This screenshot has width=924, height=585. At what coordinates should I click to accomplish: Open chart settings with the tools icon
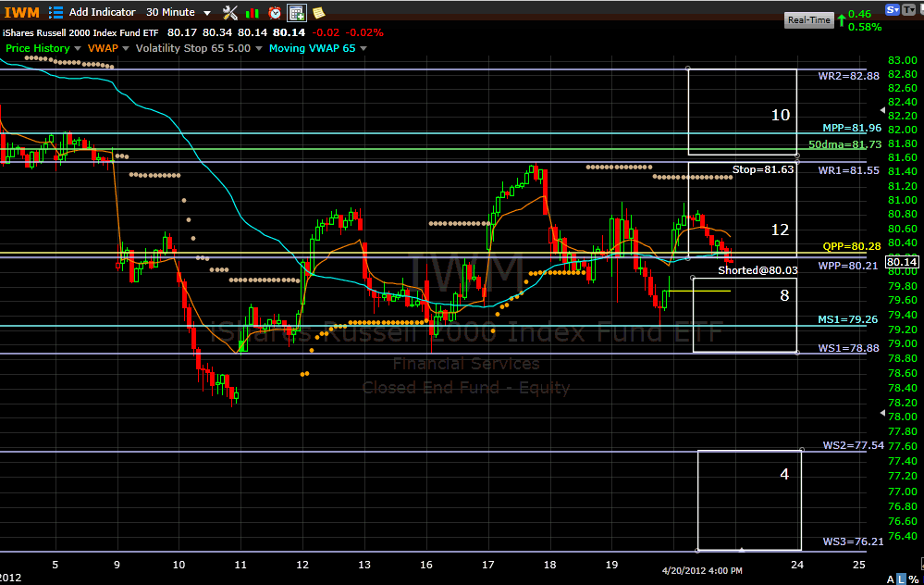pyautogui.click(x=229, y=12)
